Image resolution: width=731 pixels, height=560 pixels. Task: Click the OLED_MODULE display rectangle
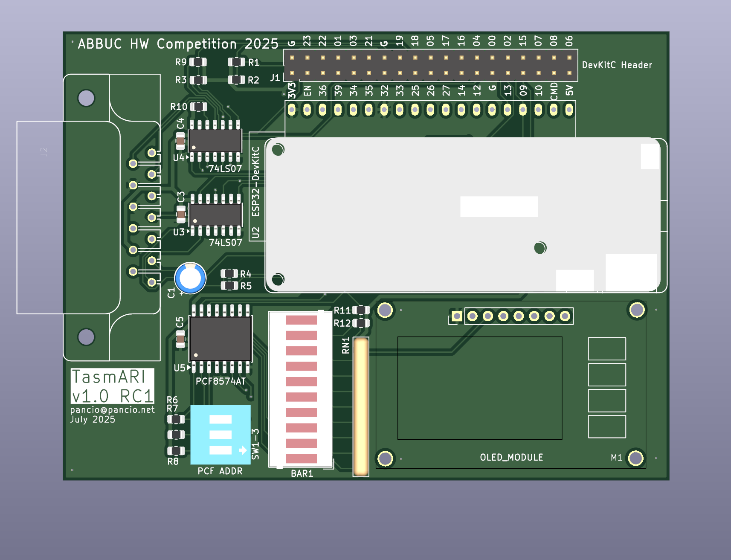[x=479, y=388]
